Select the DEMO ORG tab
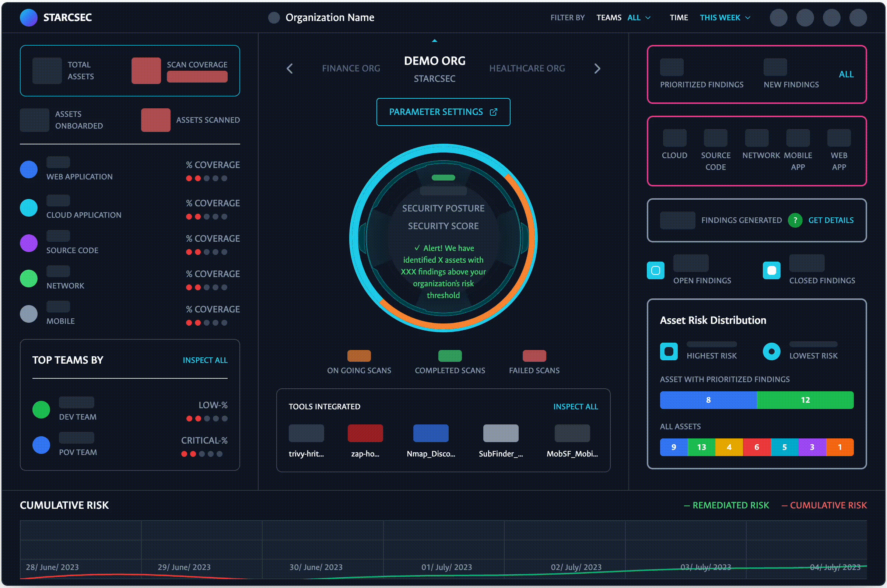Image resolution: width=887 pixels, height=588 pixels. pos(435,61)
